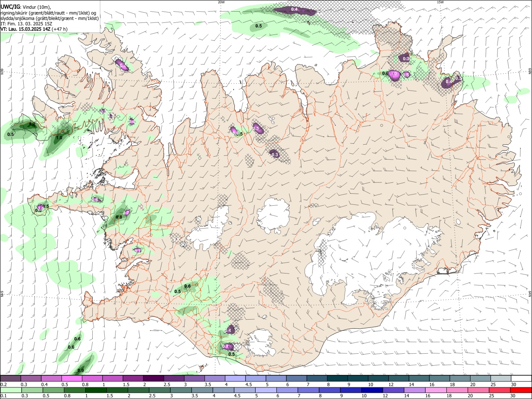Viewport: 532px width, 399px height.
Task: Pick upper legend swatch between 4 and 4.5
Action: point(235,378)
